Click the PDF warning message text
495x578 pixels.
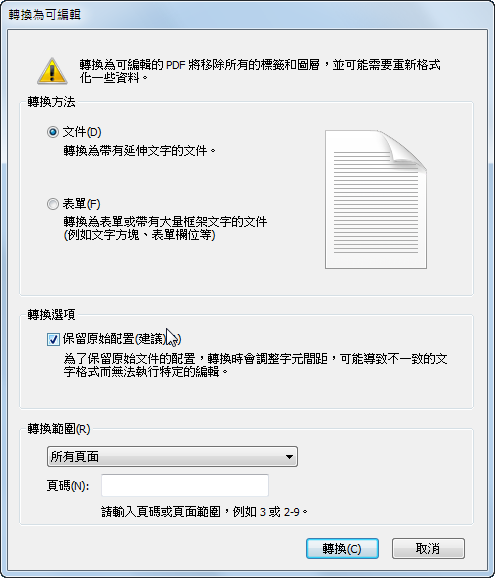point(260,71)
